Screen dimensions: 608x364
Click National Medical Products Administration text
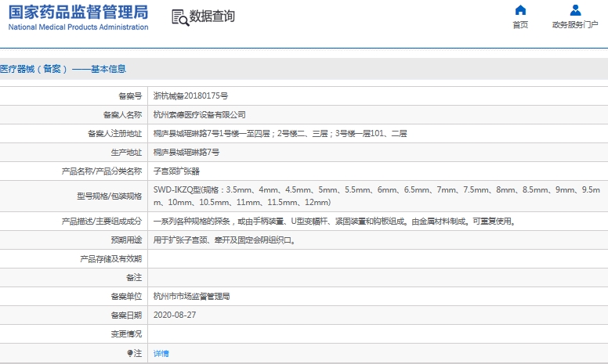point(78,27)
